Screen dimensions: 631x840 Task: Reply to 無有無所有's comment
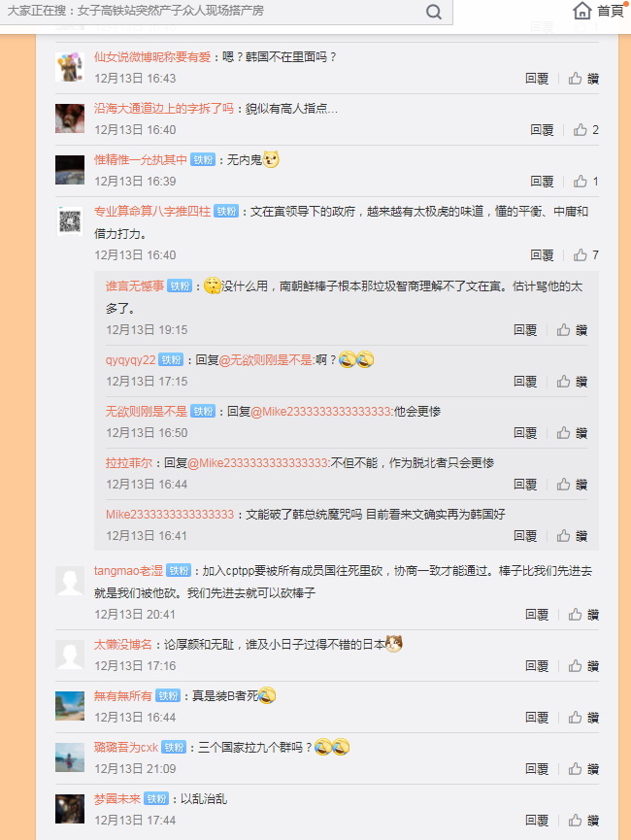click(x=537, y=718)
